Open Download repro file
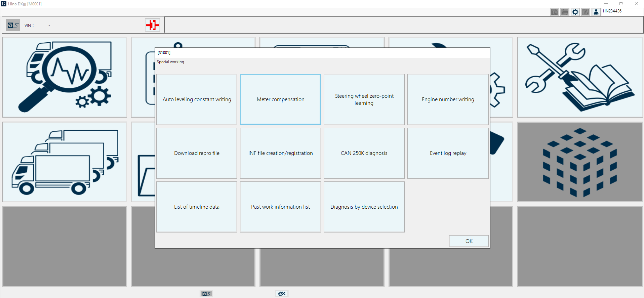Screen dimensions: 644x298 point(197,153)
